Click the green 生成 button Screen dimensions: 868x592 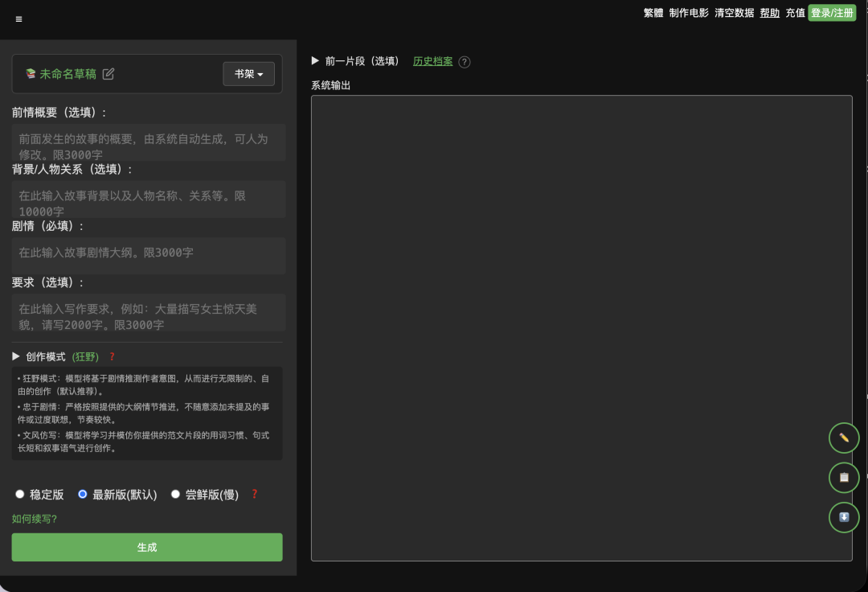[x=147, y=547]
